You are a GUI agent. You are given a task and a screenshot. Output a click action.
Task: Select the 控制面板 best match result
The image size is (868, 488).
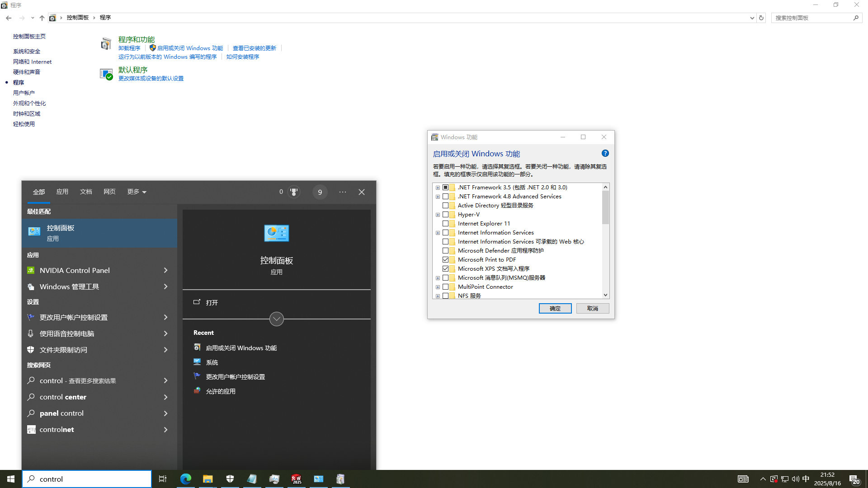[x=99, y=233]
